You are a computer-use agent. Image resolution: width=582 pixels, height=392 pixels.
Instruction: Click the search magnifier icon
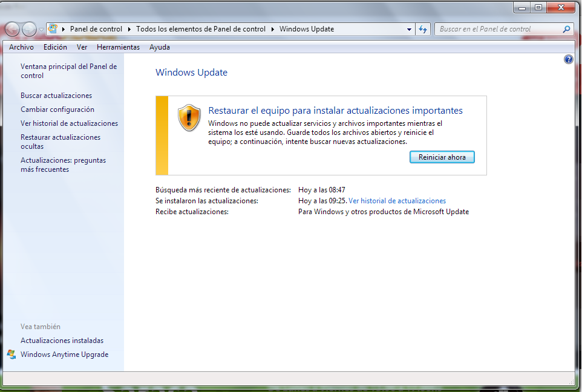click(566, 29)
